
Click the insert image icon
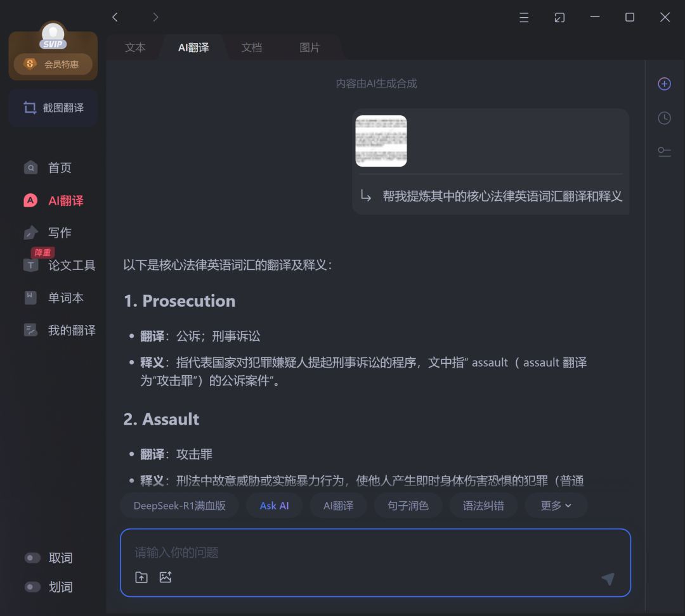point(166,577)
